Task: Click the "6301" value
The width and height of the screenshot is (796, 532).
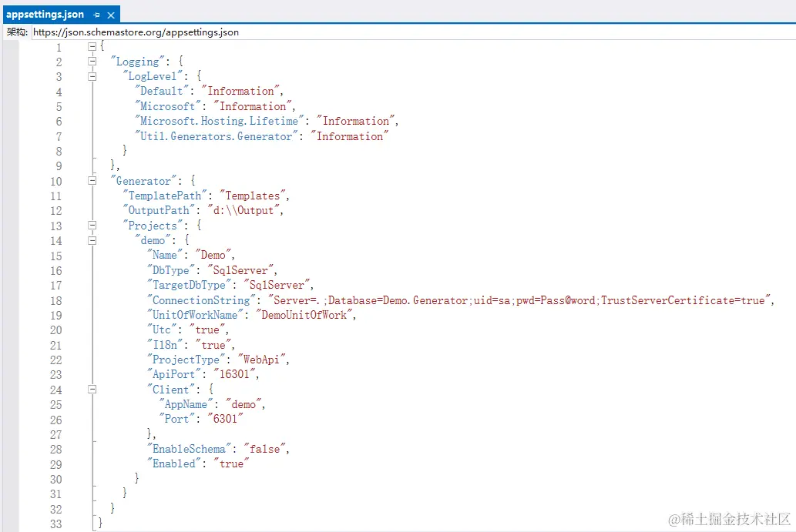Action: click(x=225, y=419)
